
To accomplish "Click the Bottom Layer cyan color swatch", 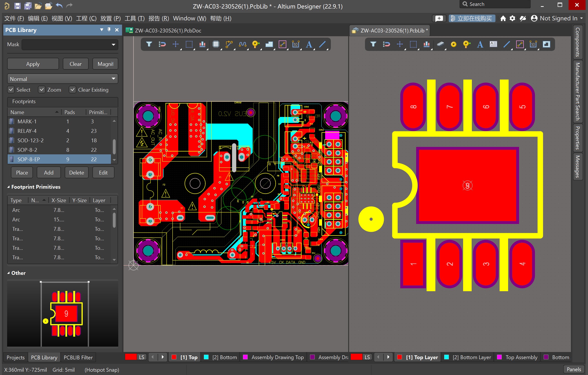I will (x=447, y=357).
